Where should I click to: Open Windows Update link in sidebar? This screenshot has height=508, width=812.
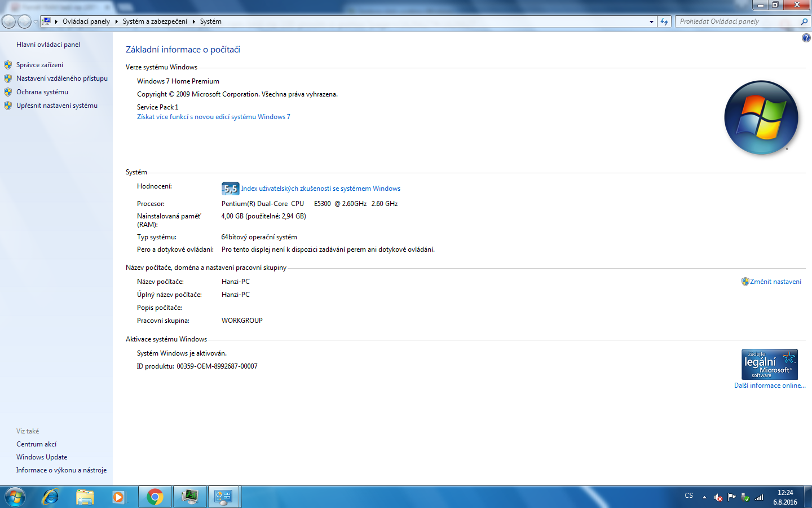42,457
